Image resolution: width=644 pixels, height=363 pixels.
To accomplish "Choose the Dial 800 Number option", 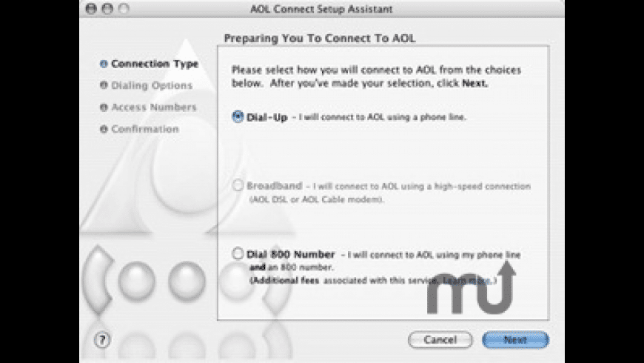I will pyautogui.click(x=238, y=254).
